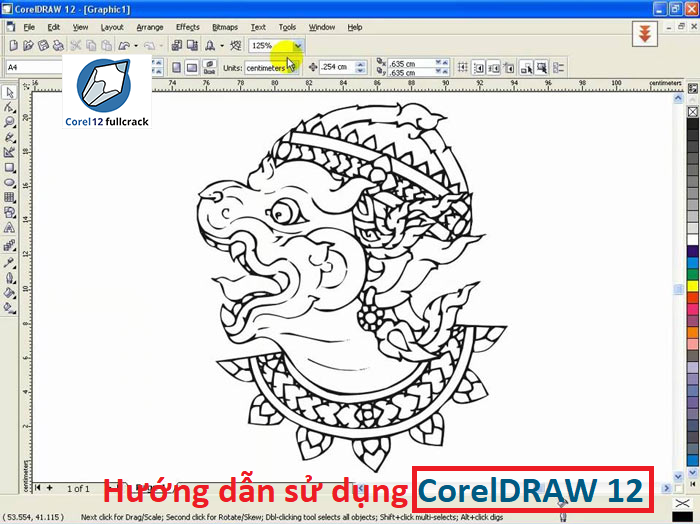Open the 125% zoom level dropdown arrow
Viewport: 700px width, 524px height.
[x=298, y=46]
